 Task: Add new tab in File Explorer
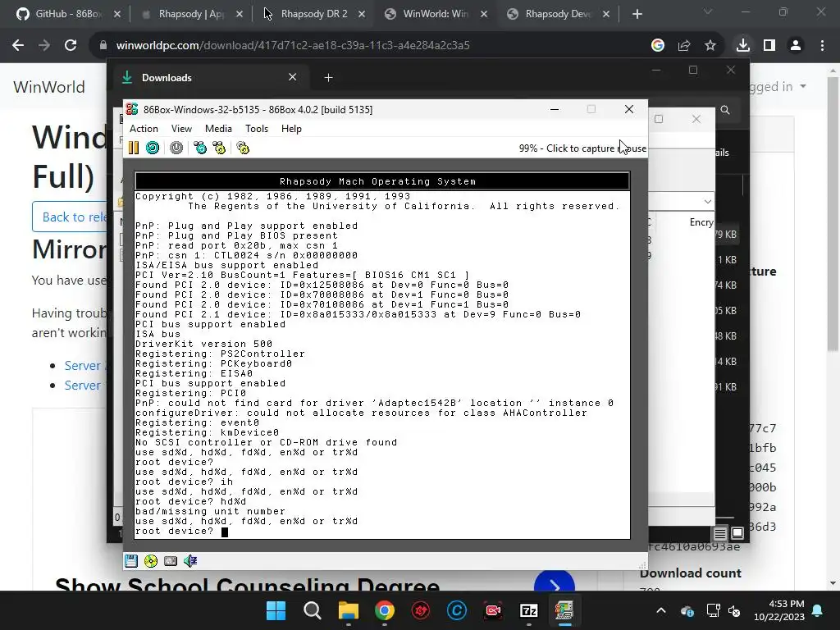coord(328,78)
